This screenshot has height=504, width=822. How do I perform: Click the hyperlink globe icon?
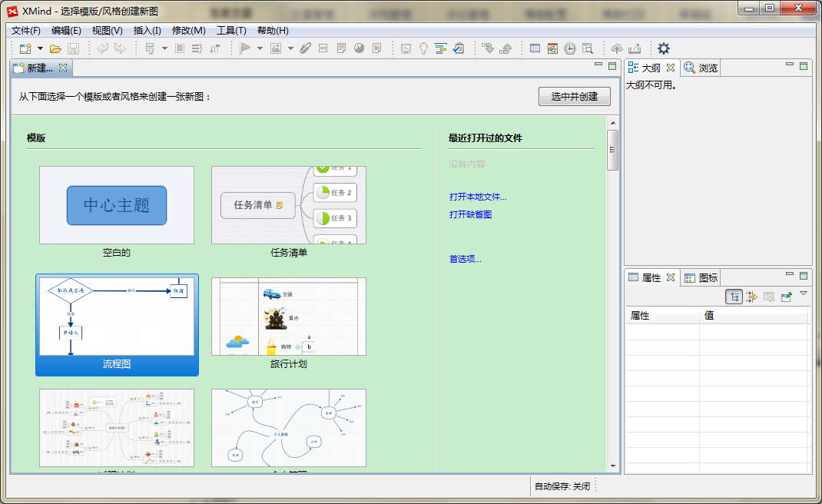pos(359,48)
